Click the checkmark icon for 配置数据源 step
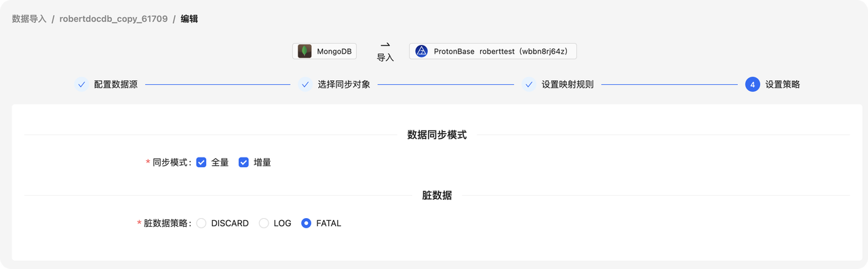 pos(81,85)
